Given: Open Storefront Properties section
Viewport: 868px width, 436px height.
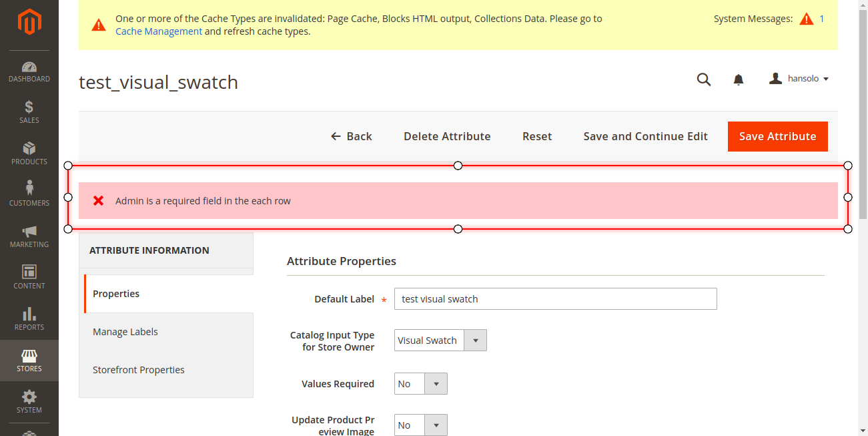Looking at the screenshot, I should click(x=139, y=369).
